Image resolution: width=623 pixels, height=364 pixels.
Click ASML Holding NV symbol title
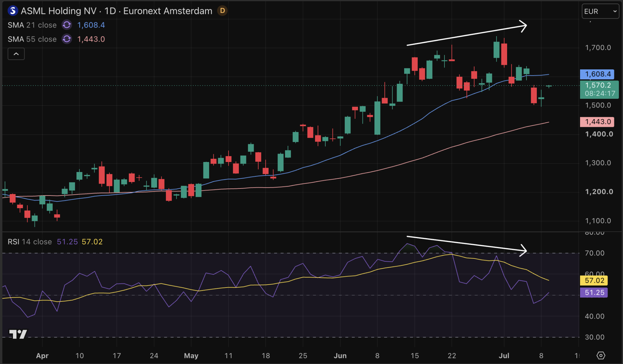click(59, 11)
